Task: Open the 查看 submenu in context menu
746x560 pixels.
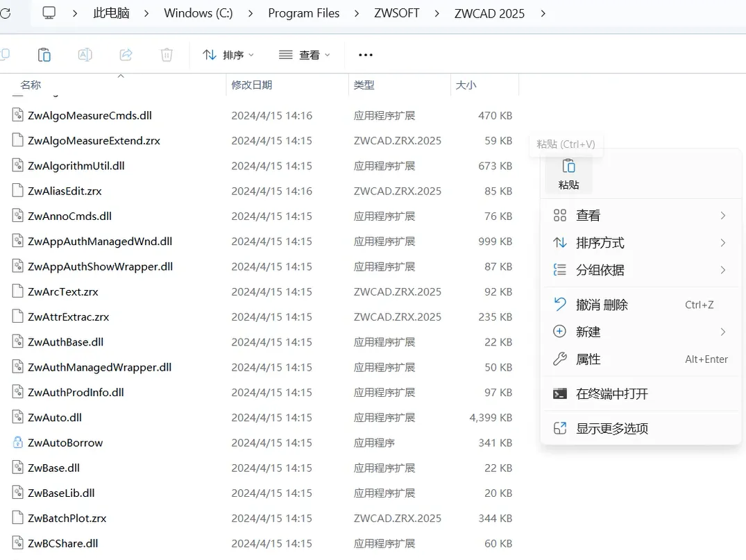Action: (641, 216)
